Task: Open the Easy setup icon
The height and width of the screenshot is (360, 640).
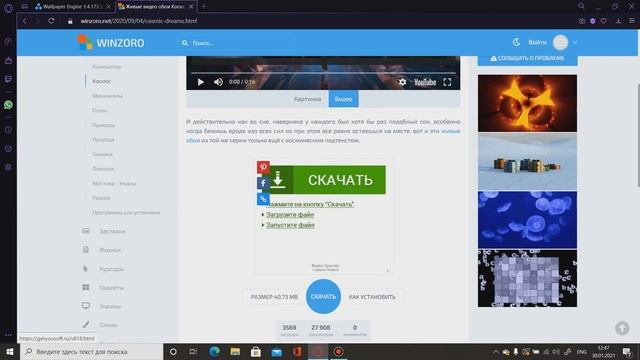Action: pos(631,21)
